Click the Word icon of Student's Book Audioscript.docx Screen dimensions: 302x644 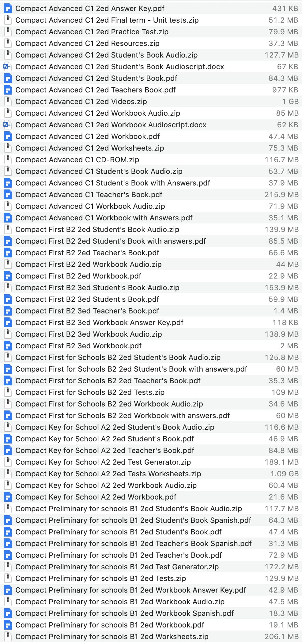click(x=7, y=67)
